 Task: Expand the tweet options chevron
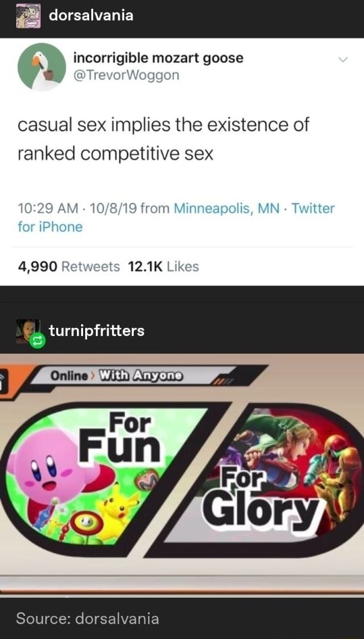click(x=343, y=60)
